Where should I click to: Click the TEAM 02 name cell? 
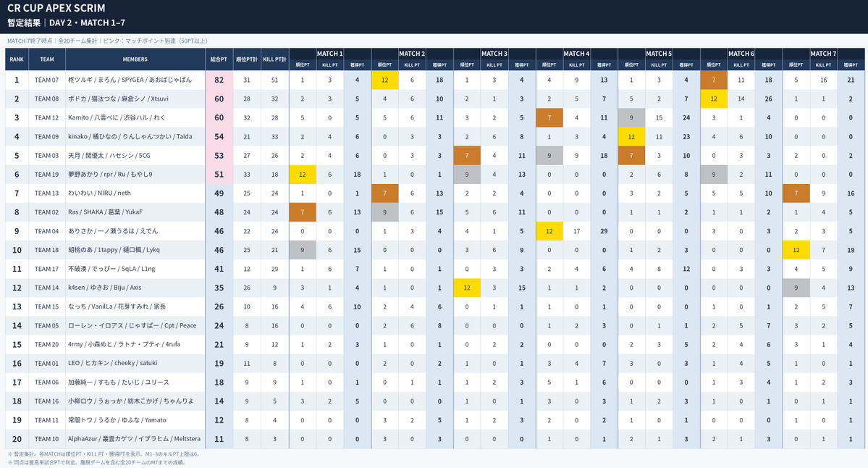(x=47, y=212)
